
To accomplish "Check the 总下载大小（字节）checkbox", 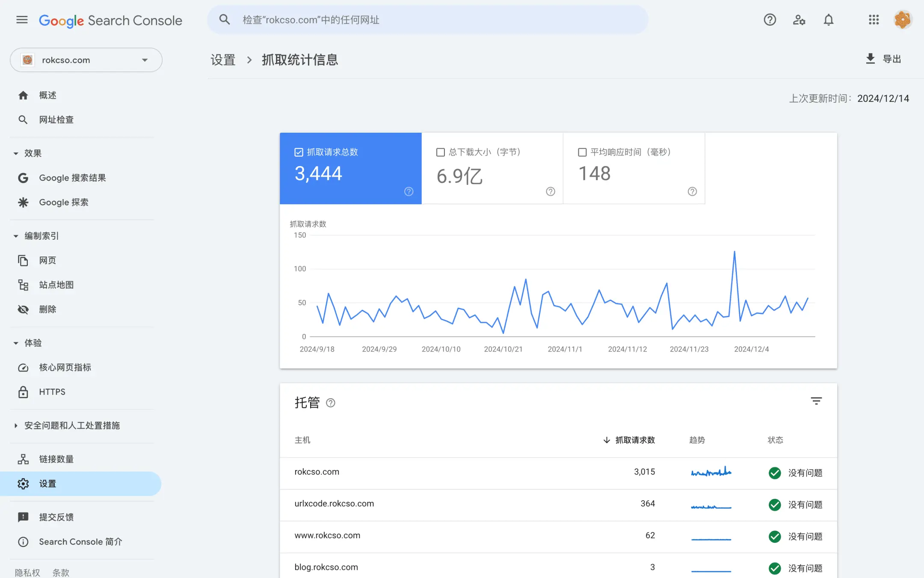I will tap(440, 152).
